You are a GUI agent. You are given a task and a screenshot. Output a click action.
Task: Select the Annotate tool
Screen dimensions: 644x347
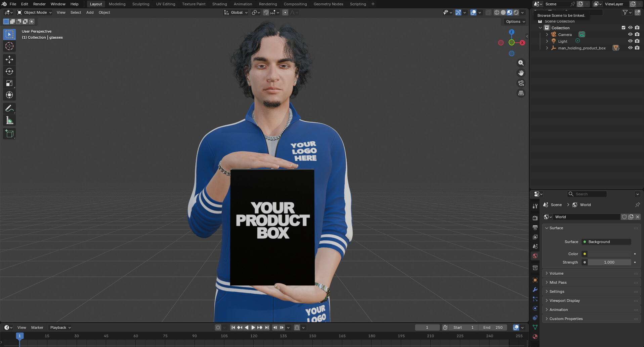(x=9, y=108)
